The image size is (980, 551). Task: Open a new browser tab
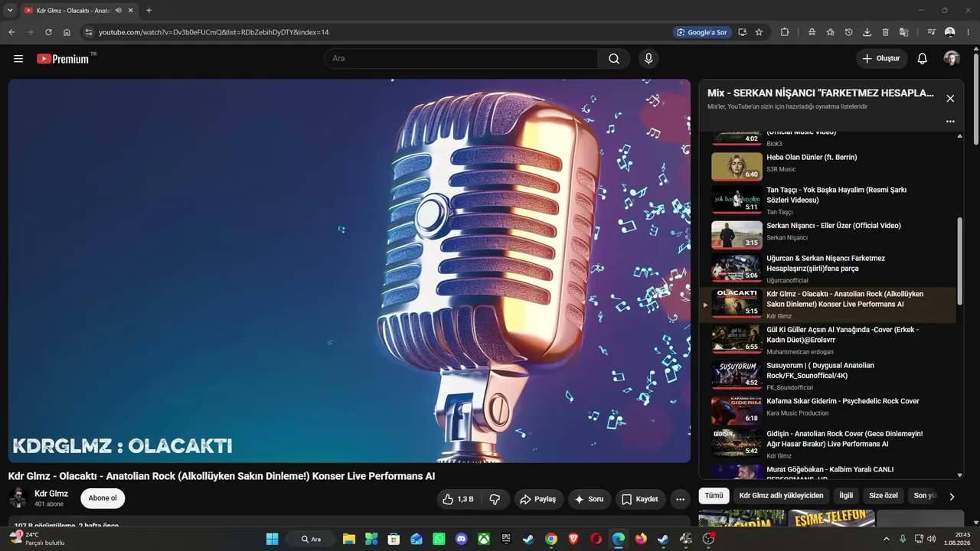(x=149, y=11)
